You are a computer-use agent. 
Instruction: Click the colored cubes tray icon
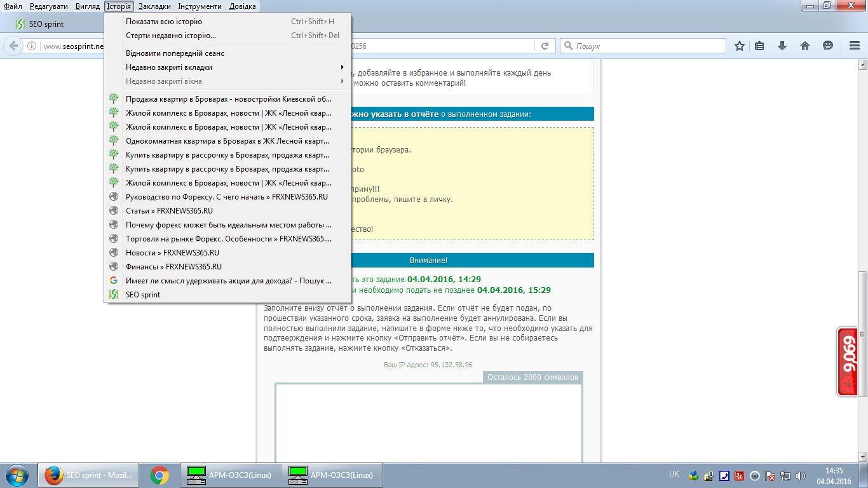pyautogui.click(x=694, y=475)
